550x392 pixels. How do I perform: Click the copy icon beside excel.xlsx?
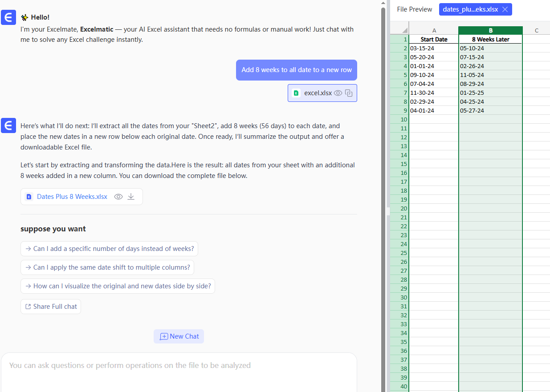pyautogui.click(x=349, y=93)
